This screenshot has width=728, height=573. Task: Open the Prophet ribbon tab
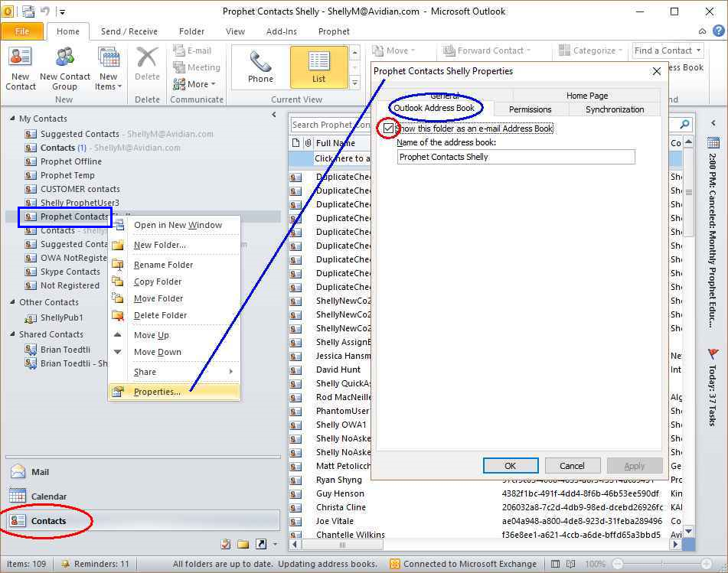(334, 31)
